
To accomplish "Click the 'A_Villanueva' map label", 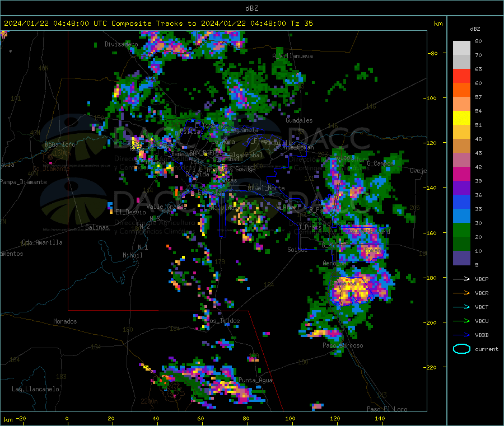I will coord(292,56).
